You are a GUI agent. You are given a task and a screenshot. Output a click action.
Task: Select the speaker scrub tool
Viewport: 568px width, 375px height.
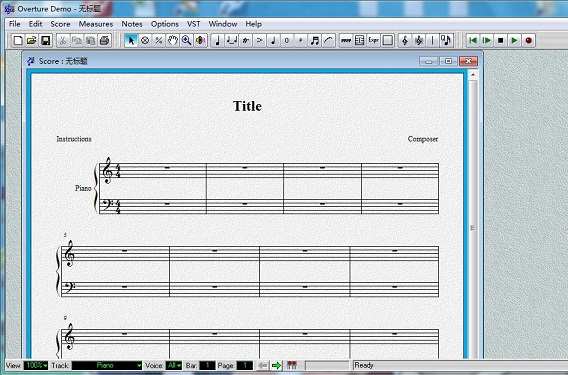point(200,40)
